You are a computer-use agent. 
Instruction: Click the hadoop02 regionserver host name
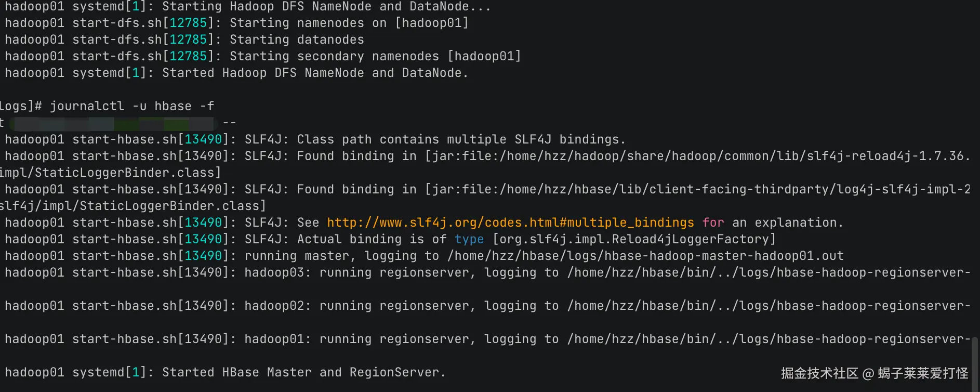(274, 306)
